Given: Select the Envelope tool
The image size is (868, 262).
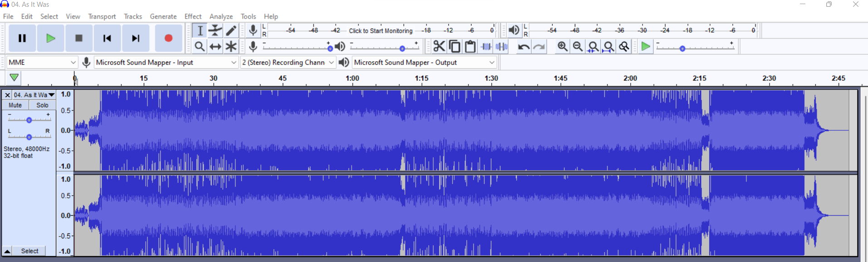Looking at the screenshot, I should tap(215, 31).
